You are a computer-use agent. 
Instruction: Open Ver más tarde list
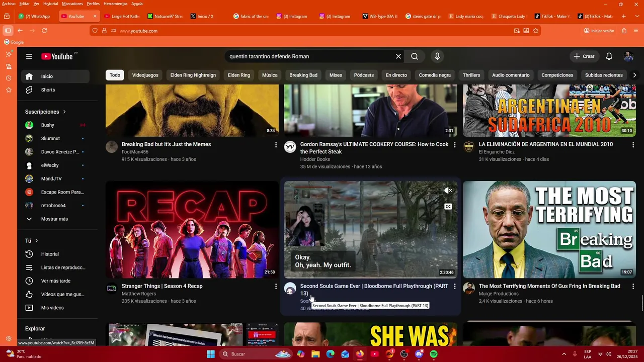pyautogui.click(x=55, y=281)
